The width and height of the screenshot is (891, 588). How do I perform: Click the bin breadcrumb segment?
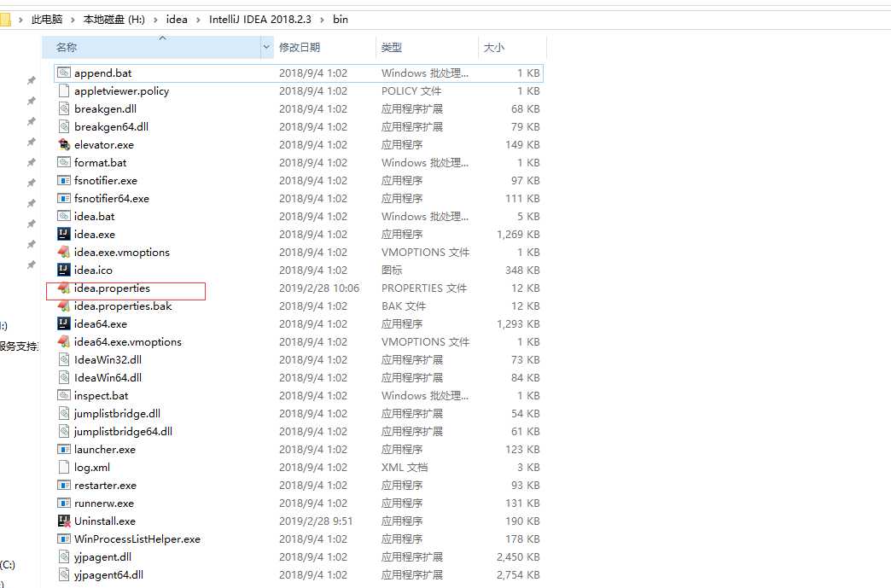click(x=341, y=20)
